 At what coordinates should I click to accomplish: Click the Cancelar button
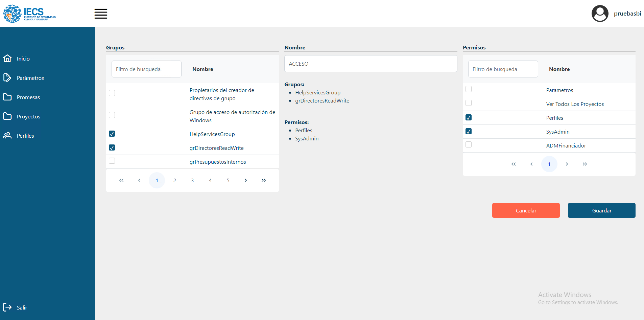click(526, 210)
